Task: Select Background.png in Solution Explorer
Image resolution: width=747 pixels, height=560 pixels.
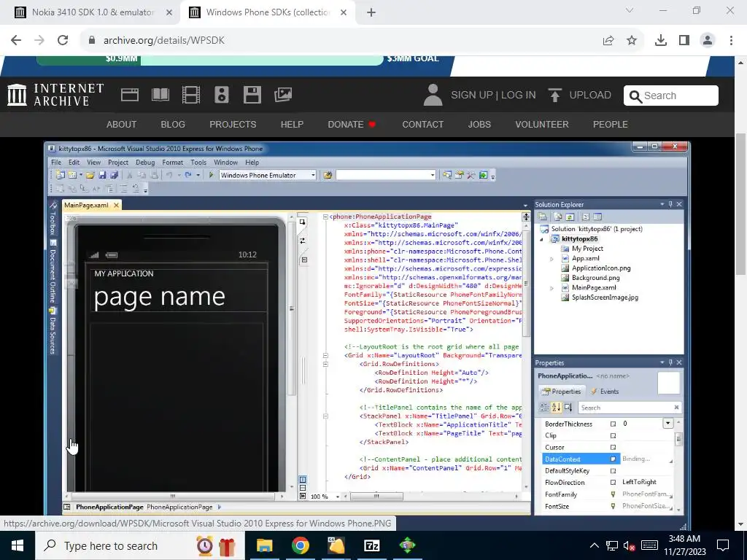Action: pyautogui.click(x=595, y=278)
